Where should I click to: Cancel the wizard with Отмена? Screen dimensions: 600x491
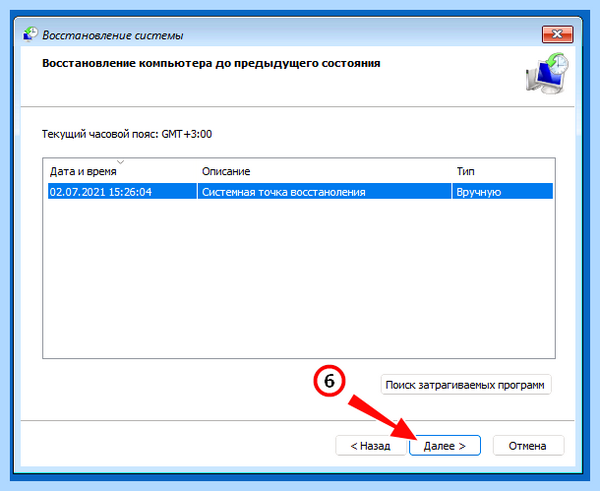point(528,446)
